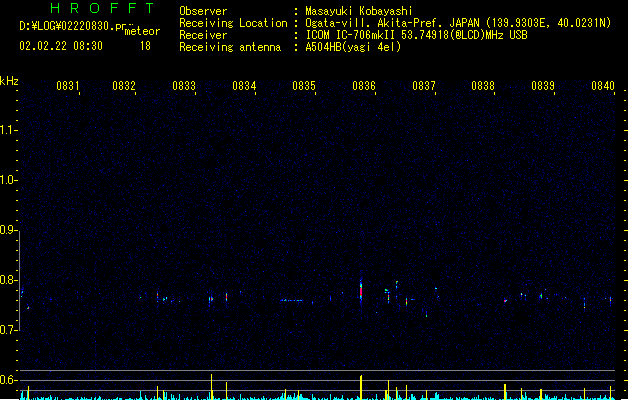This screenshot has width=629, height=400.
Task: Click the date stamp 02.02.22 08:30
Action: click(x=61, y=46)
